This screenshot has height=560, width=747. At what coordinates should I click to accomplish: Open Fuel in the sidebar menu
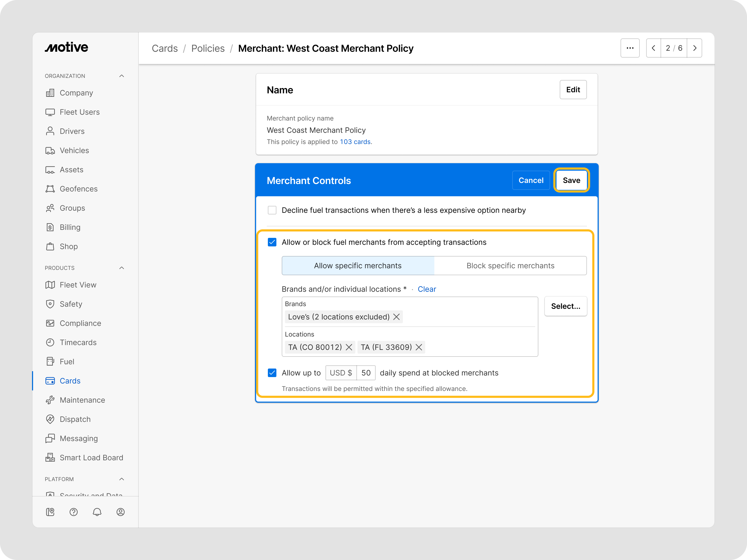tap(67, 362)
